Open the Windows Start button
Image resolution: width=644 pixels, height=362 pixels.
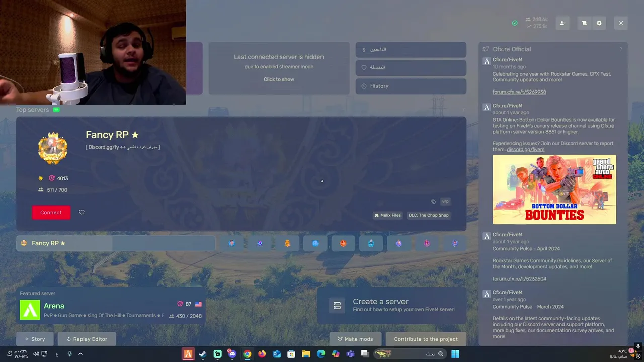455,354
